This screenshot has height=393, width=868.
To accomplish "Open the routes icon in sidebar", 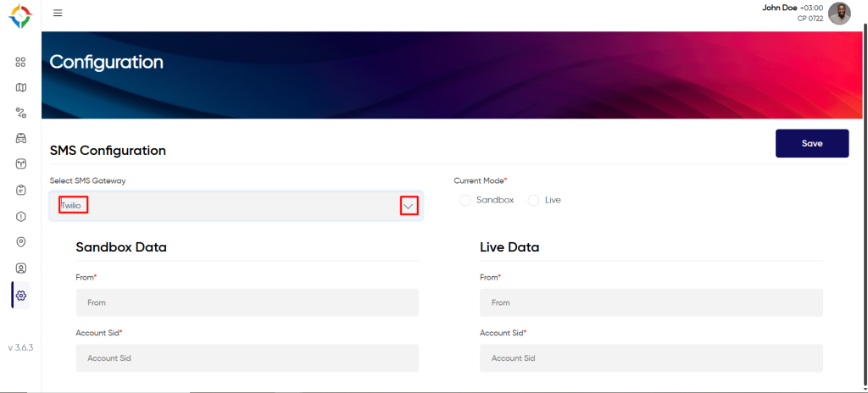I will point(20,113).
